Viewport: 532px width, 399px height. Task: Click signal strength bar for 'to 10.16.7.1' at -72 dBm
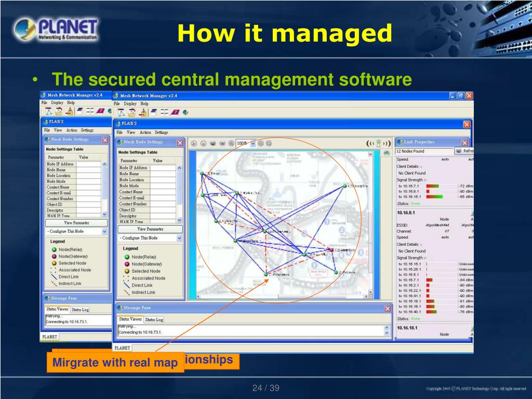point(433,186)
